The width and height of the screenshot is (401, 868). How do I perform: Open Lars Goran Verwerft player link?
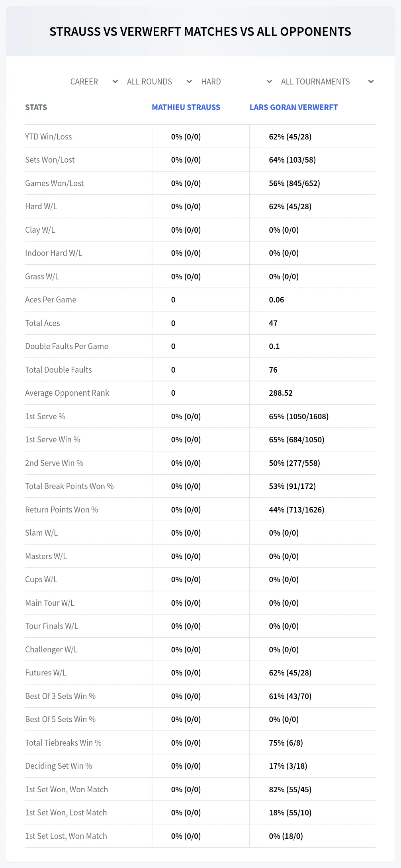pos(293,107)
